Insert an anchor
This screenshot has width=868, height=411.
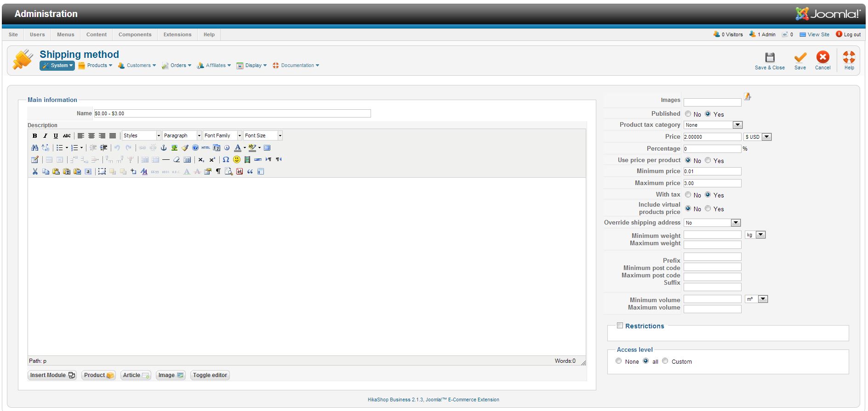(x=164, y=147)
